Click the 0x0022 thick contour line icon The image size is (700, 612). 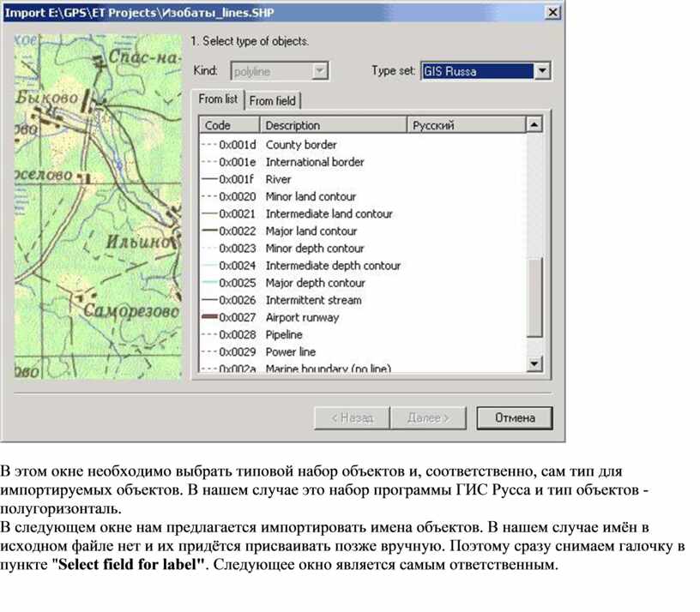point(209,231)
